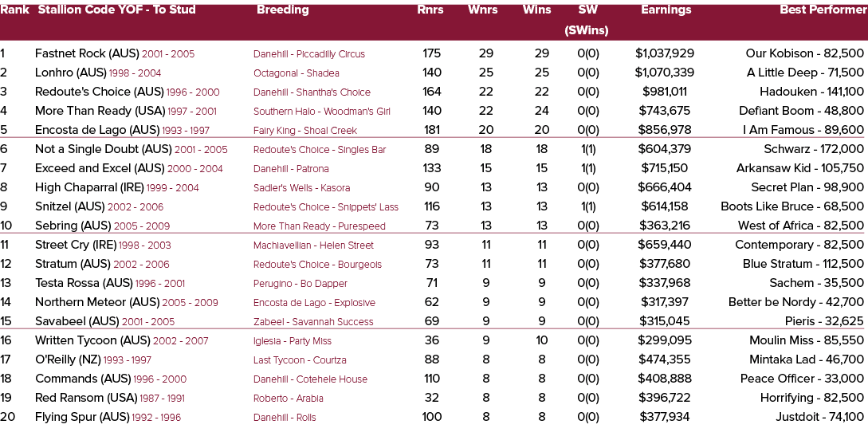Click runners value 175 for Fastnet Rock
The width and height of the screenshot is (868, 440).
[431, 53]
